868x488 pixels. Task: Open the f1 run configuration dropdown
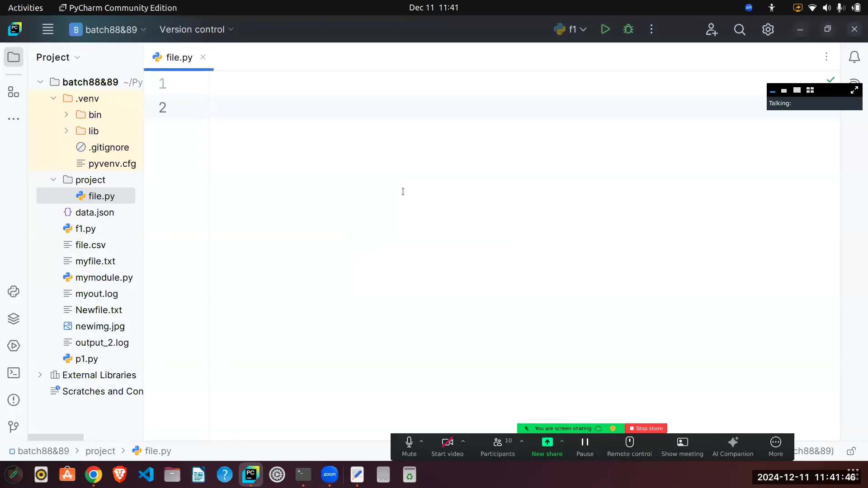point(583,29)
